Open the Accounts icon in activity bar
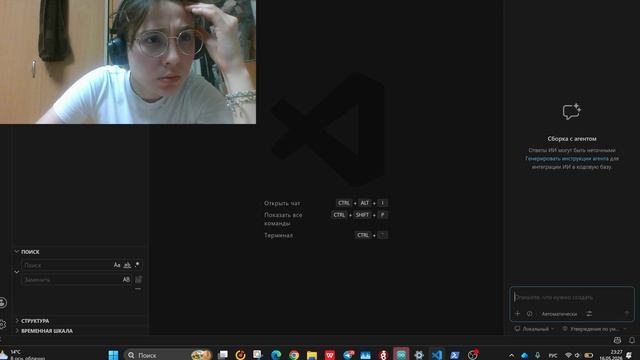The height and width of the screenshot is (360, 640). pyautogui.click(x=3, y=303)
